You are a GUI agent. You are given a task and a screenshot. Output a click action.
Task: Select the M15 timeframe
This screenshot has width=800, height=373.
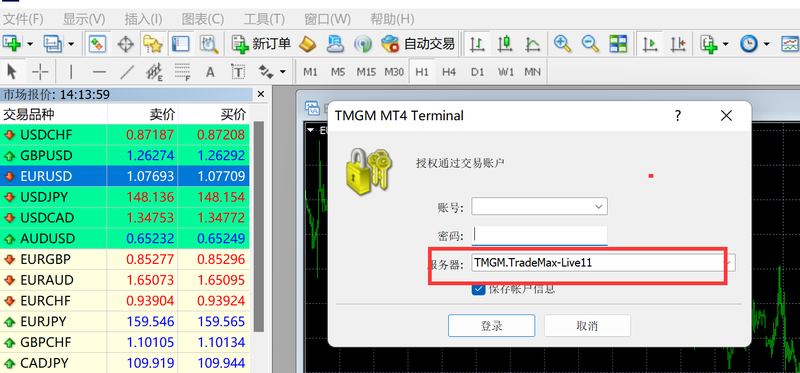click(x=366, y=72)
